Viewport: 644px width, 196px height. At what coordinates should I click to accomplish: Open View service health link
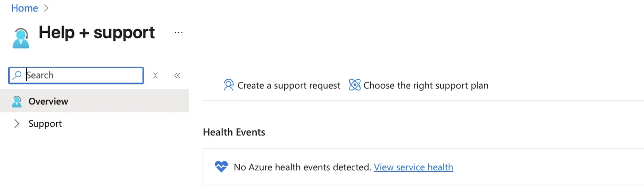(414, 167)
